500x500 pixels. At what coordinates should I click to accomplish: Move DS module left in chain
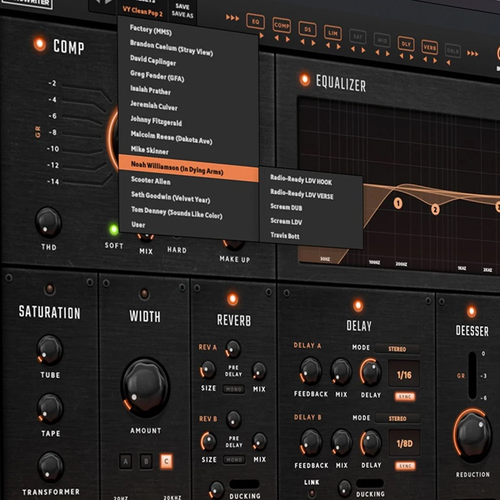click(x=302, y=42)
